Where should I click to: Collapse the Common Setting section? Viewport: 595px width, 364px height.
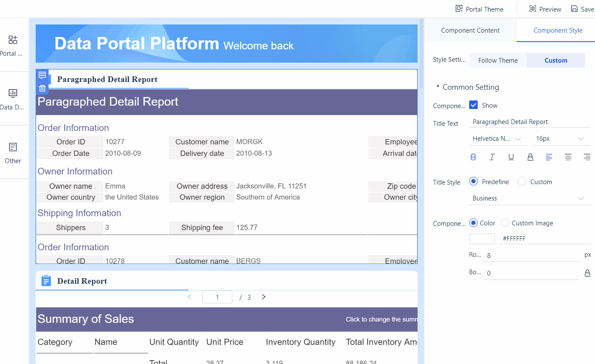tap(438, 87)
